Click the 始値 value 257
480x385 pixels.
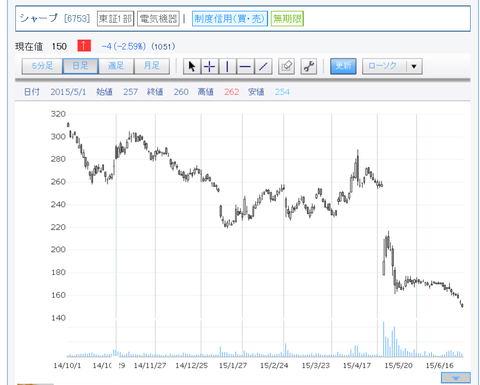(130, 92)
